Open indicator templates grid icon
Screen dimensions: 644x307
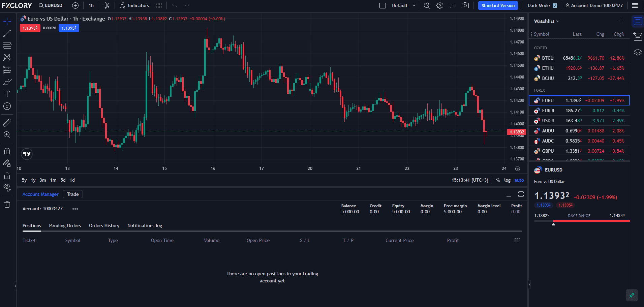(x=159, y=5)
